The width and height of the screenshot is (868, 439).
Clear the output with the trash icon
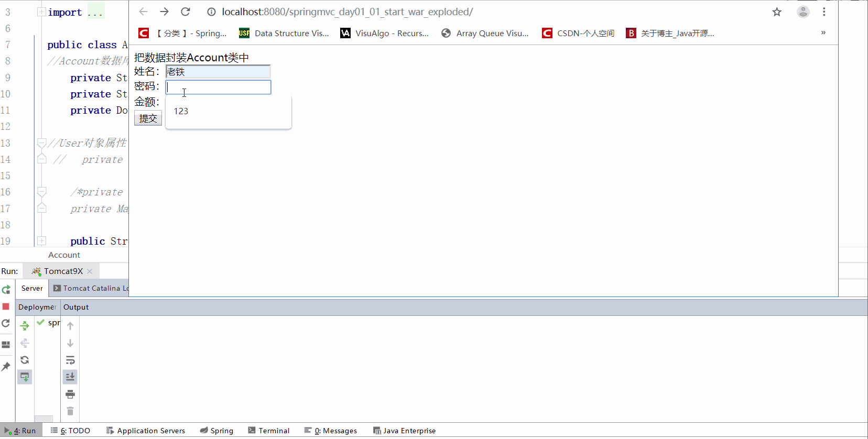click(70, 411)
